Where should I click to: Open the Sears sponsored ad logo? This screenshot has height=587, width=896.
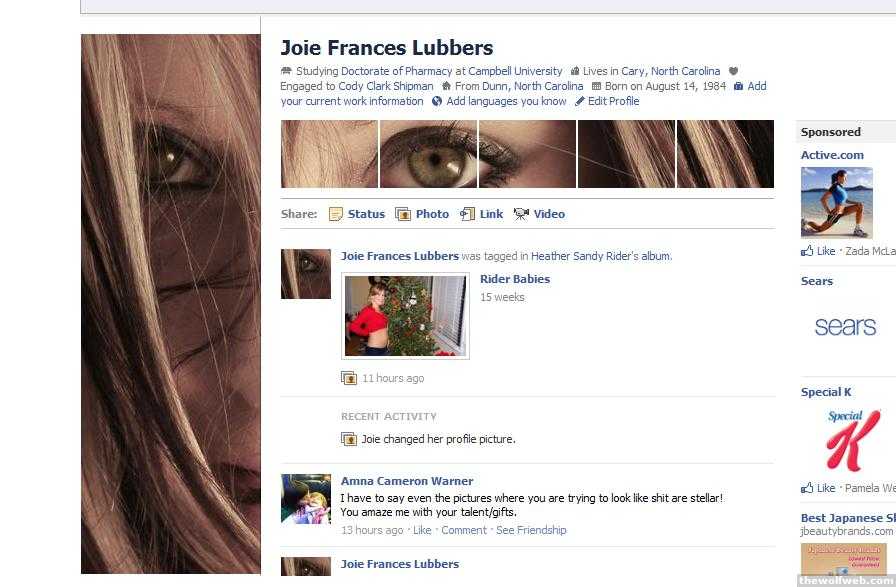click(845, 326)
